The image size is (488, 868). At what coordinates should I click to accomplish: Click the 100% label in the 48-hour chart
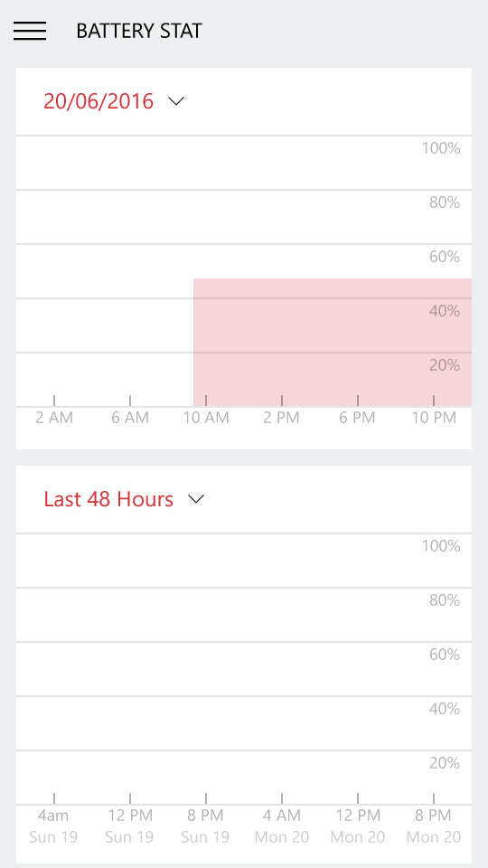[x=441, y=546]
